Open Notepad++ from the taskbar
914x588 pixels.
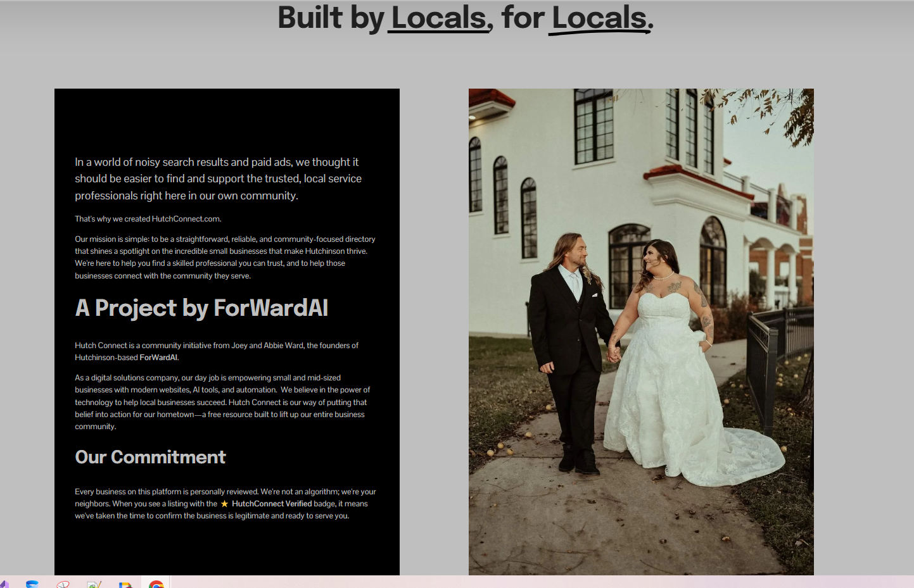(x=94, y=585)
